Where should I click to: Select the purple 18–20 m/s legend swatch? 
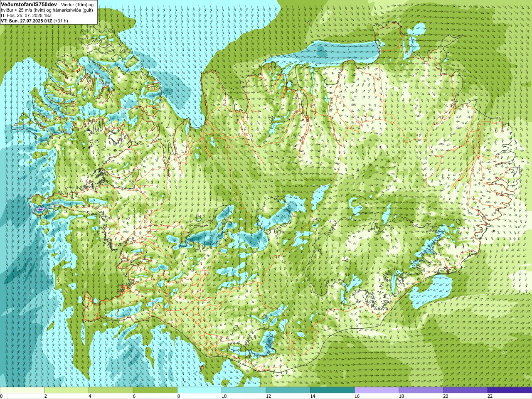pos(421,390)
